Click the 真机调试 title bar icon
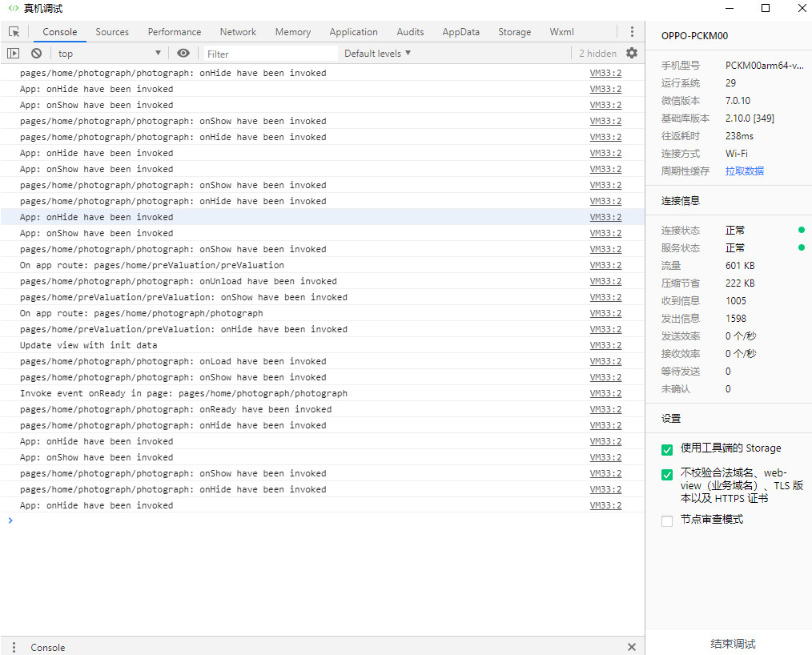The width and height of the screenshot is (812, 655). click(14, 8)
